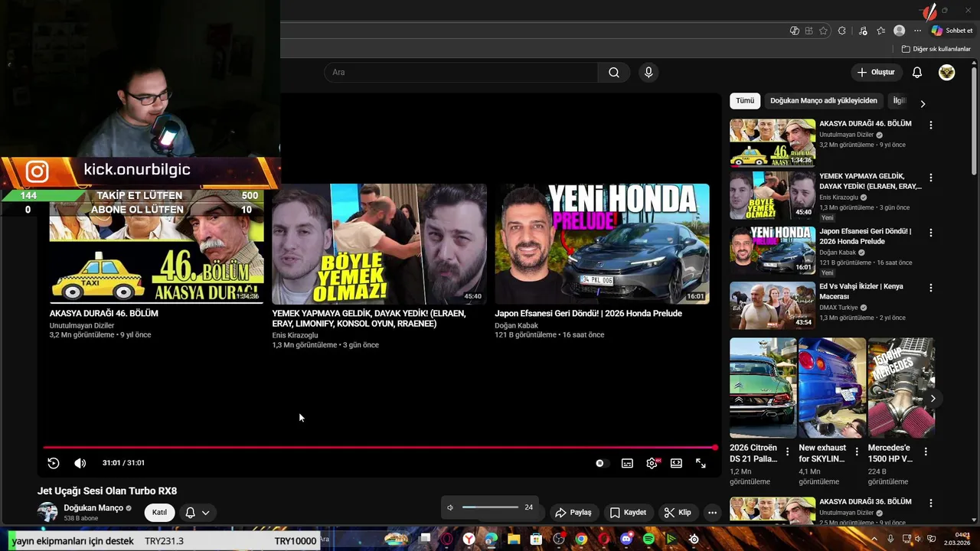The width and height of the screenshot is (980, 551).
Task: Select the partially visible İlgili chip
Action: 899,100
